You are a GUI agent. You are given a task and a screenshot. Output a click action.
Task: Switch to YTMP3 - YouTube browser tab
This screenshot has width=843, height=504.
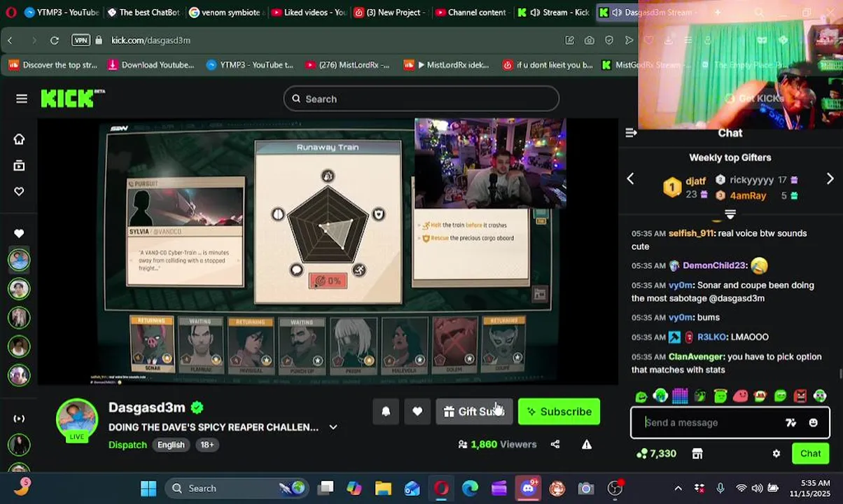click(62, 12)
